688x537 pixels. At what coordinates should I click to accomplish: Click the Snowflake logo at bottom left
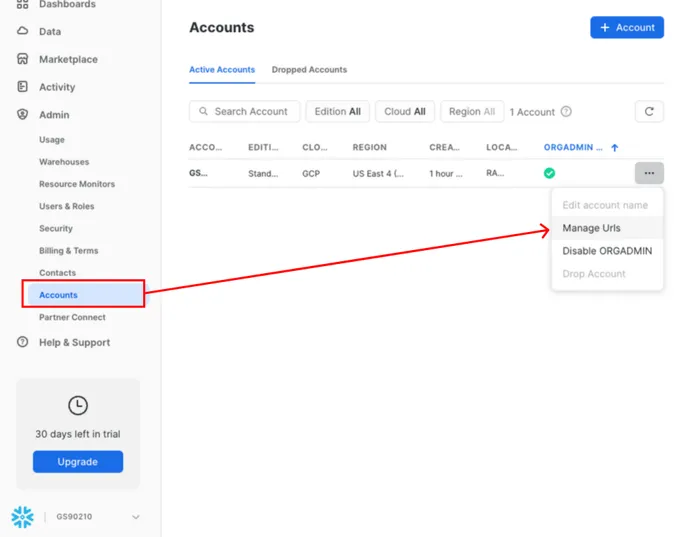tap(22, 517)
